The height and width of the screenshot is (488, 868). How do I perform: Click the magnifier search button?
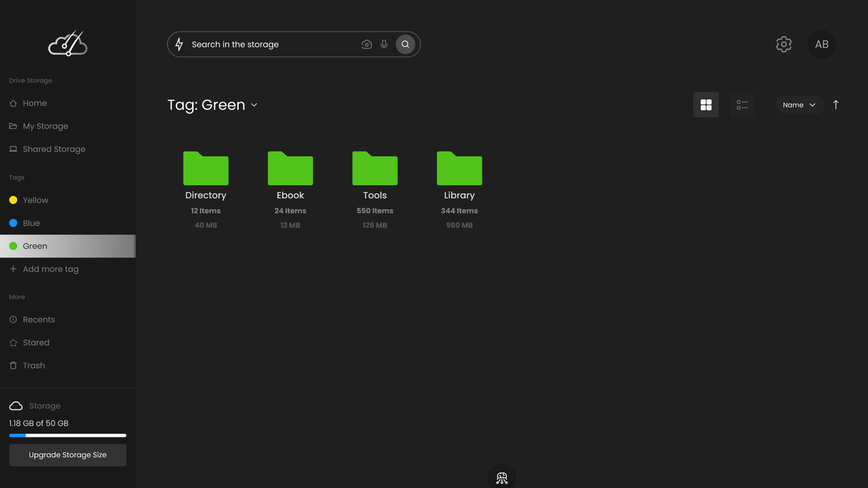(406, 44)
